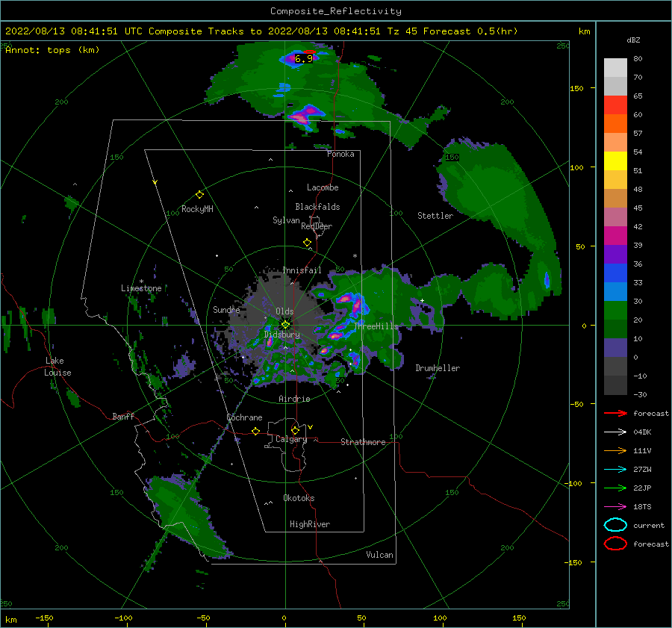Click the white cross marker west of Stettler echo band
The width and height of the screenshot is (672, 628).
[x=422, y=300]
